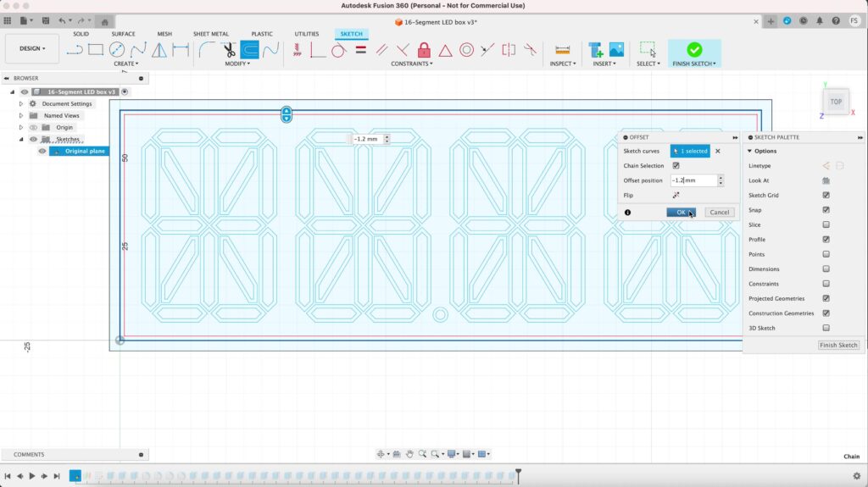
Task: Click the timeline end marker
Action: coord(518,474)
